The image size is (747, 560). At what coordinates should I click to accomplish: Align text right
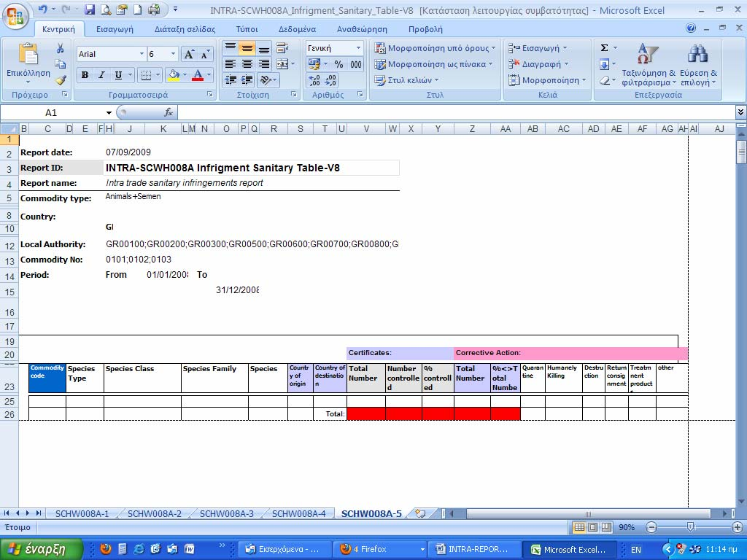click(x=263, y=64)
